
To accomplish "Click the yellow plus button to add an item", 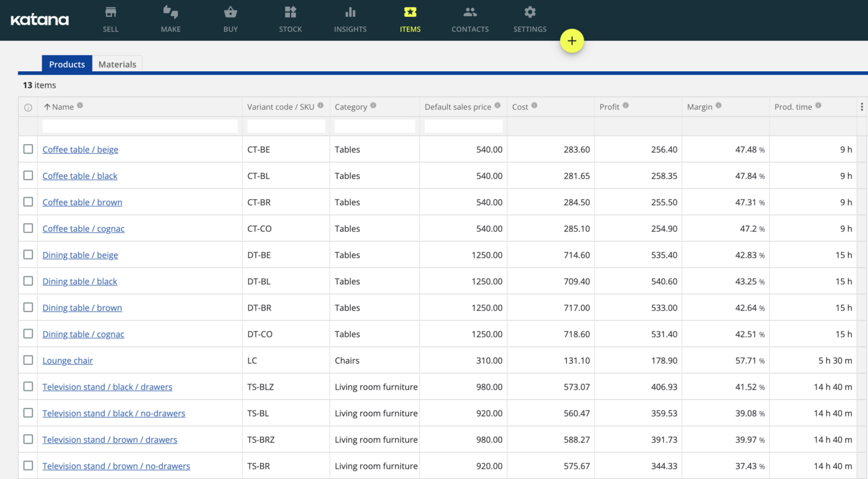I will click(571, 40).
